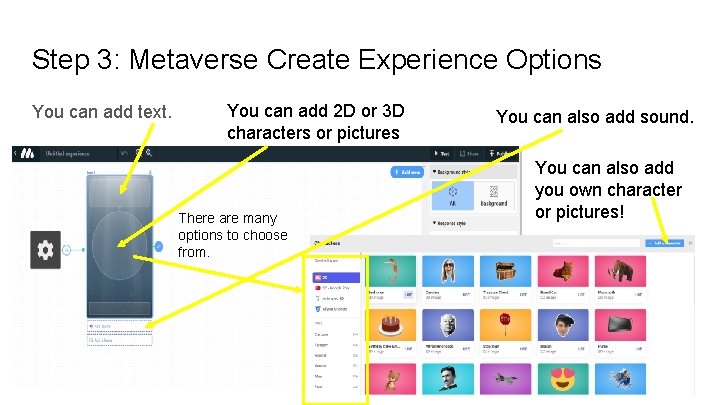Choose the woman with sunglasses thumbnail
This screenshot has width=720, height=405.
(448, 271)
